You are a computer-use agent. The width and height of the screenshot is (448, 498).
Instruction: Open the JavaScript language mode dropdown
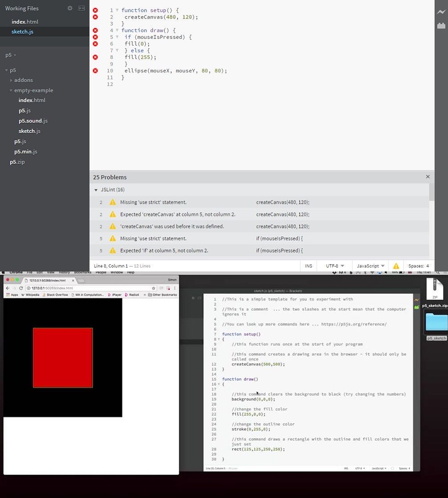pyautogui.click(x=369, y=266)
